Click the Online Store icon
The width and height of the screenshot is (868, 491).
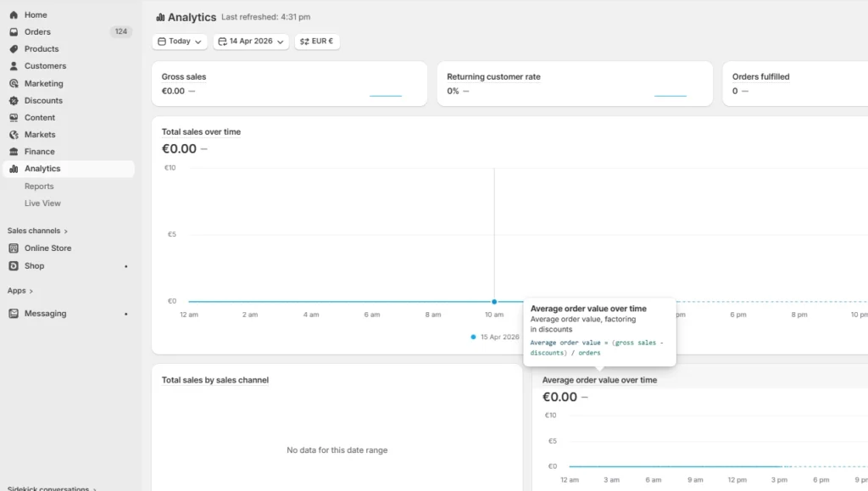click(x=14, y=248)
